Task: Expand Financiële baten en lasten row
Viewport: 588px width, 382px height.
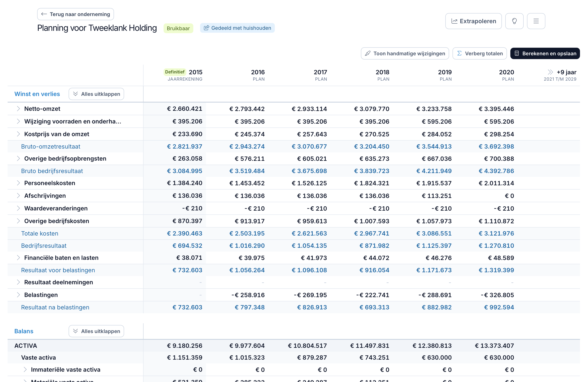Action: 18,258
